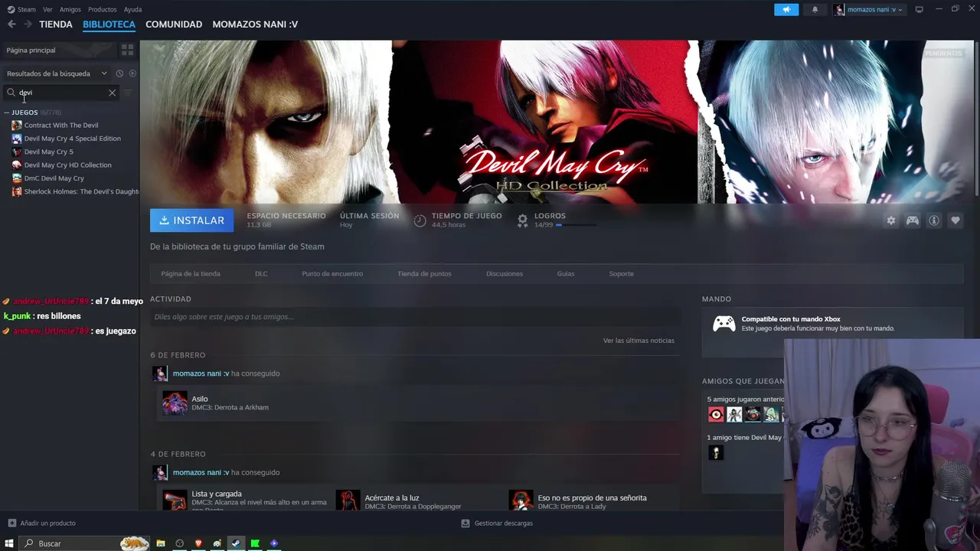980x551 pixels.
Task: Switch library to grid view icon
Action: click(127, 50)
